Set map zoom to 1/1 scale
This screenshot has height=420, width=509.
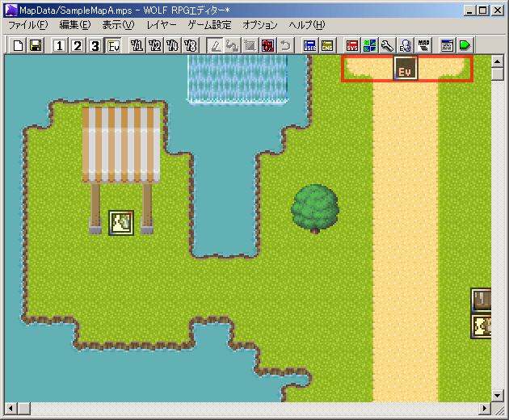pos(137,45)
